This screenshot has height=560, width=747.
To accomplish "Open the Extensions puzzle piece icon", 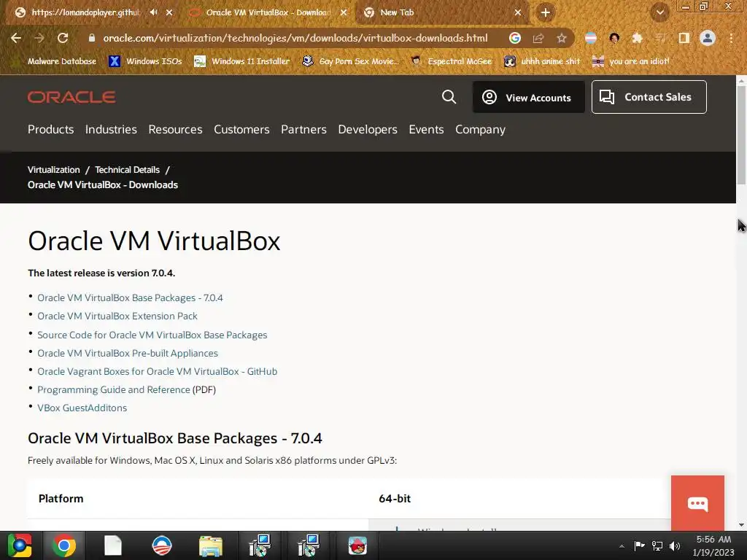I will pyautogui.click(x=637, y=38).
